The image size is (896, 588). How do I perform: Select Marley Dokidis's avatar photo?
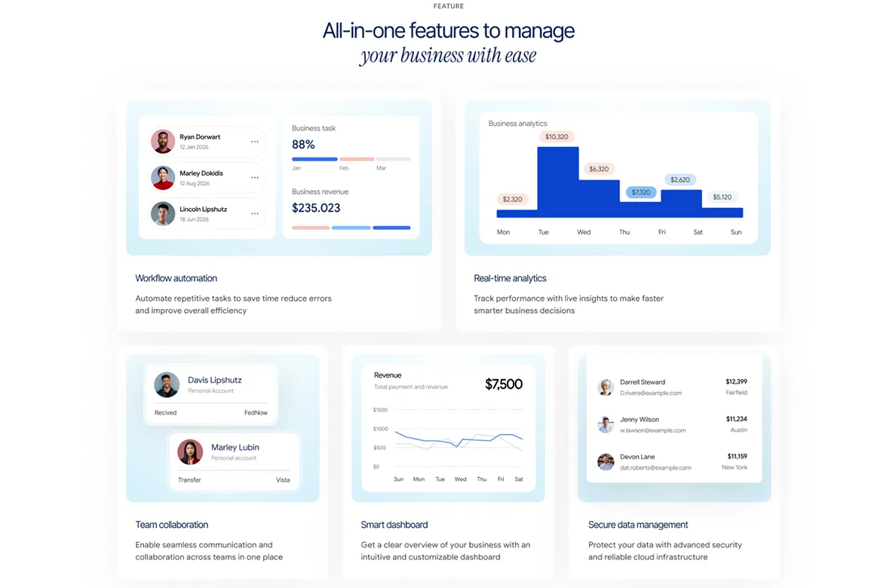pyautogui.click(x=163, y=178)
